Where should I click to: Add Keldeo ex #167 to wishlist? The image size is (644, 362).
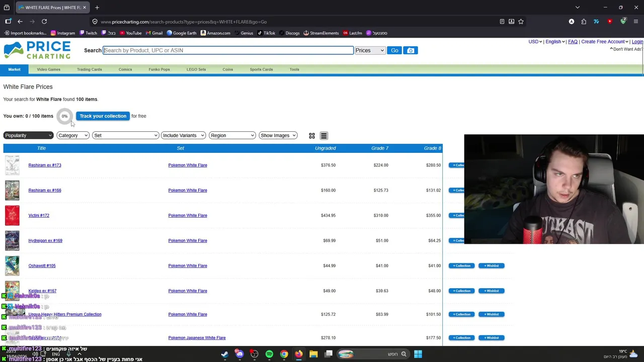tap(492, 291)
